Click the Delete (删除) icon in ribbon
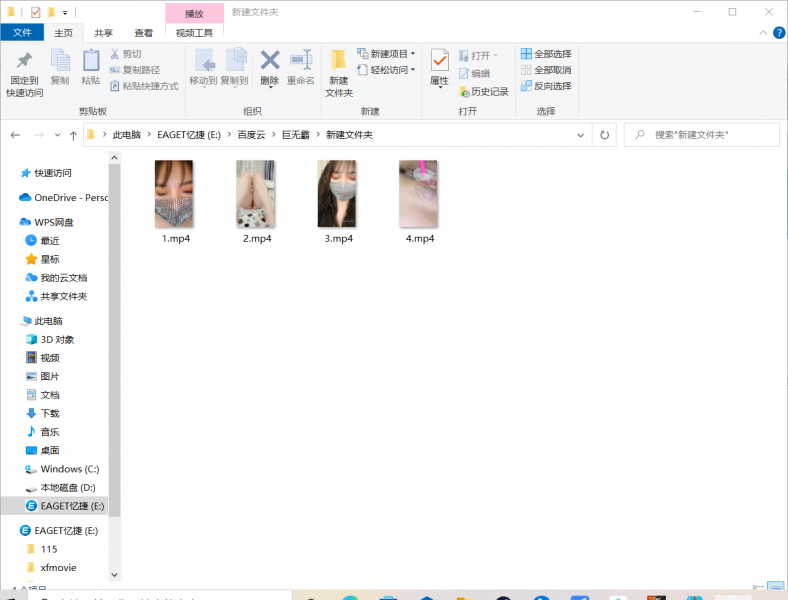 click(269, 62)
